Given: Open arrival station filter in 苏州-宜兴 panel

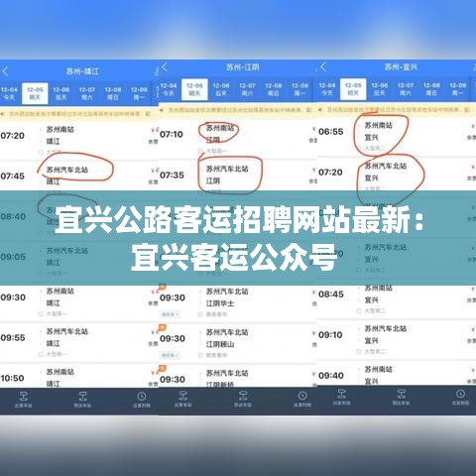Looking at the screenshot, I should click(x=401, y=397).
